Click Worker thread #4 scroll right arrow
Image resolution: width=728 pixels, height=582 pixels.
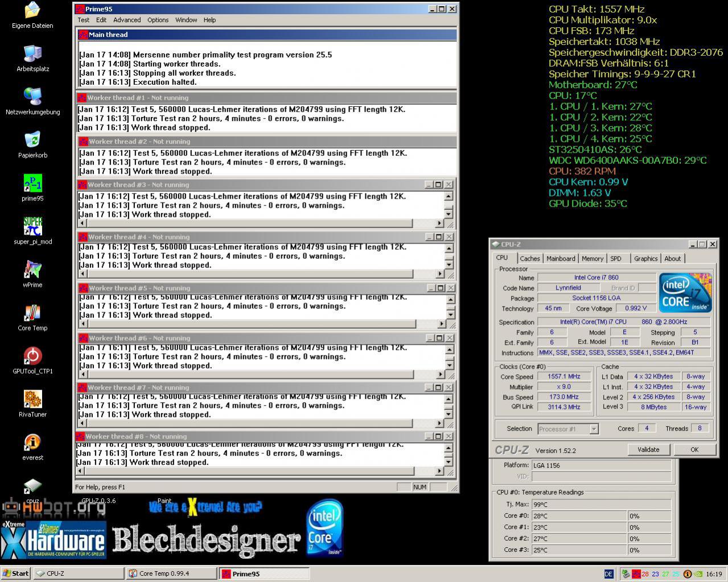[439, 274]
